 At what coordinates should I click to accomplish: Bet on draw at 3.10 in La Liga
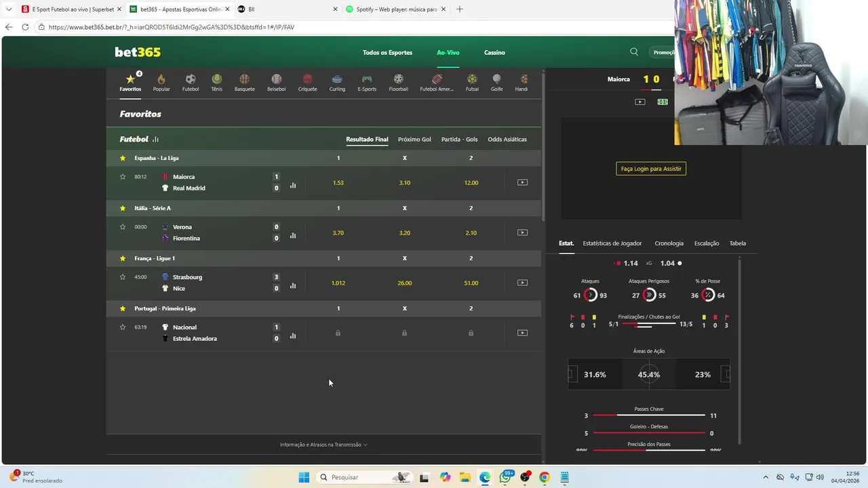click(405, 182)
